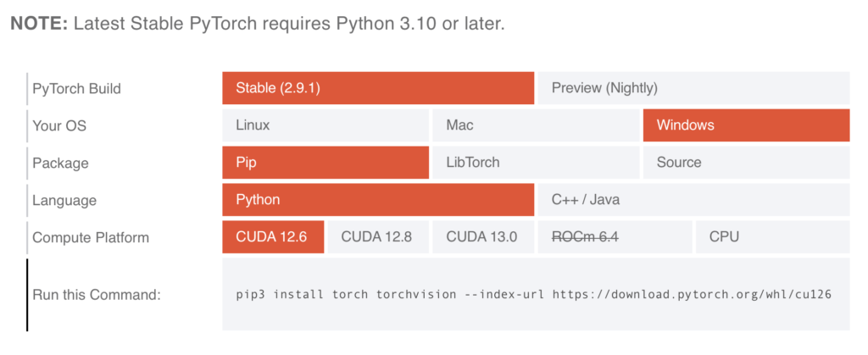The image size is (868, 355).
Task: Click the PyTorch Build row label
Action: coord(76,88)
